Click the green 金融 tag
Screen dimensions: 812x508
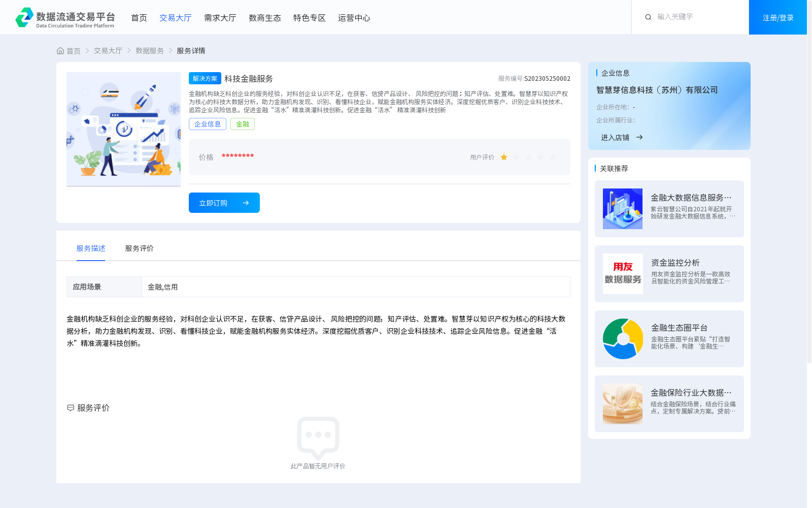(243, 124)
